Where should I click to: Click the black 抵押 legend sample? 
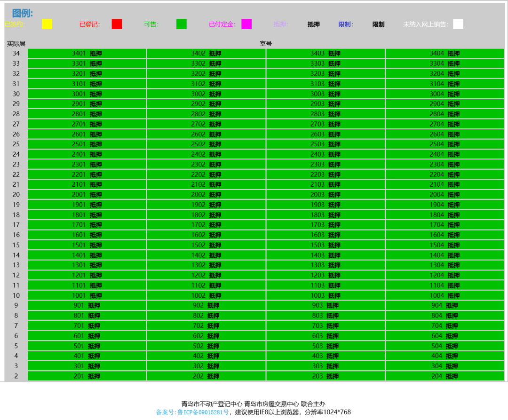[314, 24]
